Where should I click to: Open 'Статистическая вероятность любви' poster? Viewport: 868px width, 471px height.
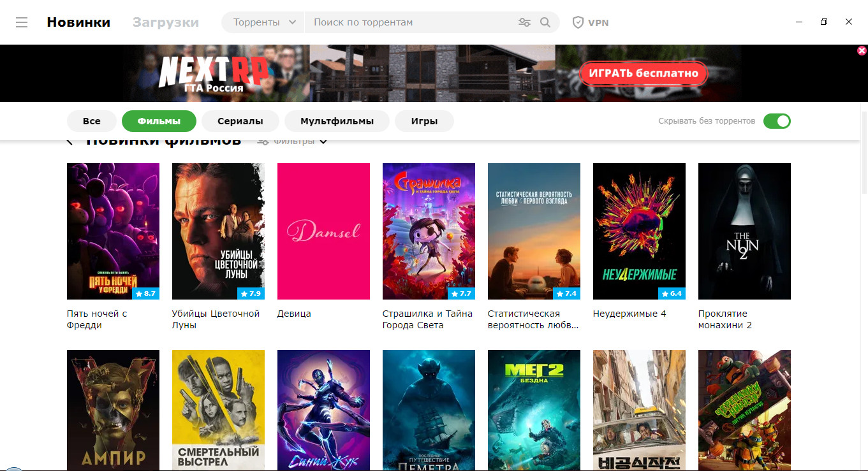coord(534,231)
